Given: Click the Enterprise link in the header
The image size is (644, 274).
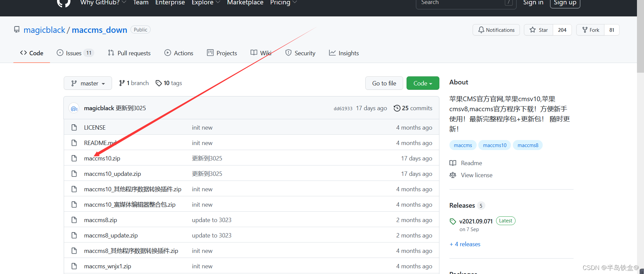Looking at the screenshot, I should [170, 3].
